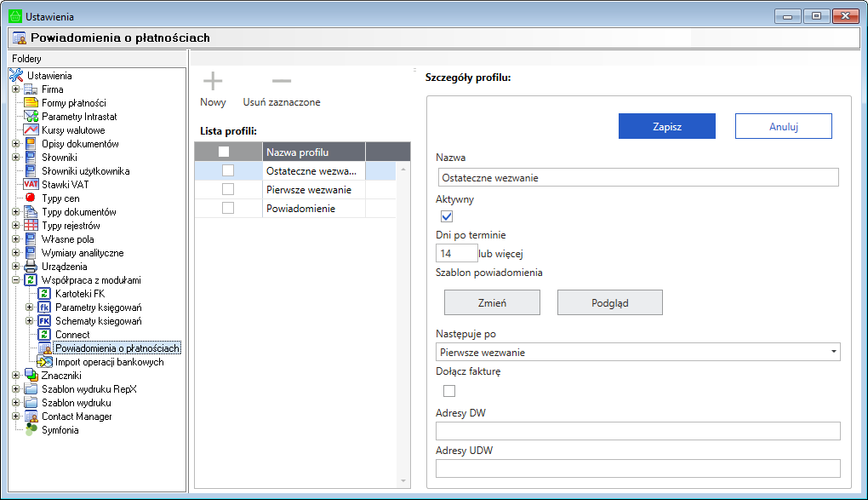Screen dimensions: 868x500
Task: Click the Urządzenia printer icon
Action: point(31,267)
